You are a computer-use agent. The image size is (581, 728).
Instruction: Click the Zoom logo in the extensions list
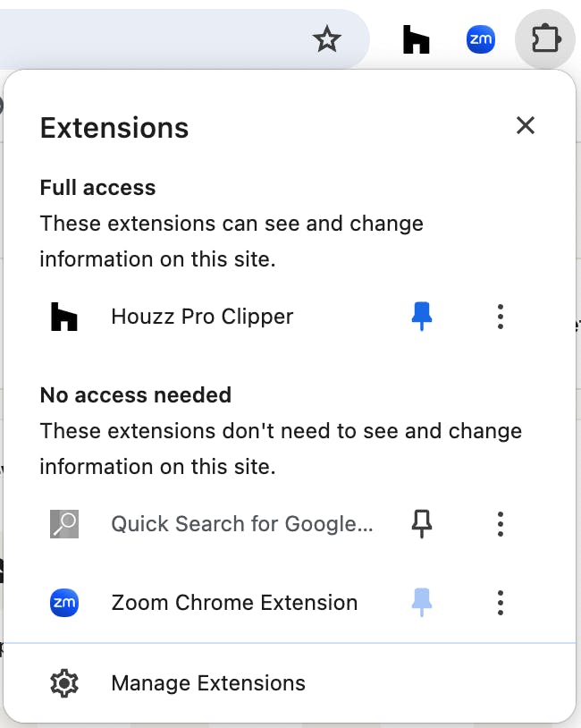tap(64, 603)
